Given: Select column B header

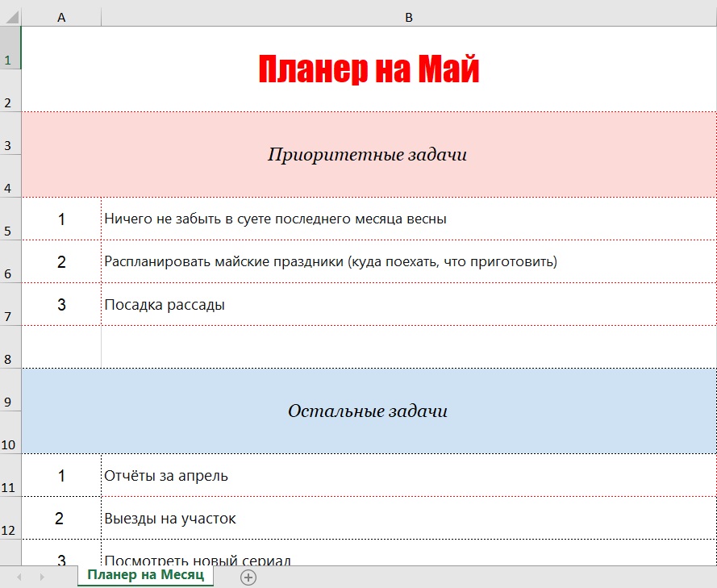Looking at the screenshot, I should click(x=409, y=17).
